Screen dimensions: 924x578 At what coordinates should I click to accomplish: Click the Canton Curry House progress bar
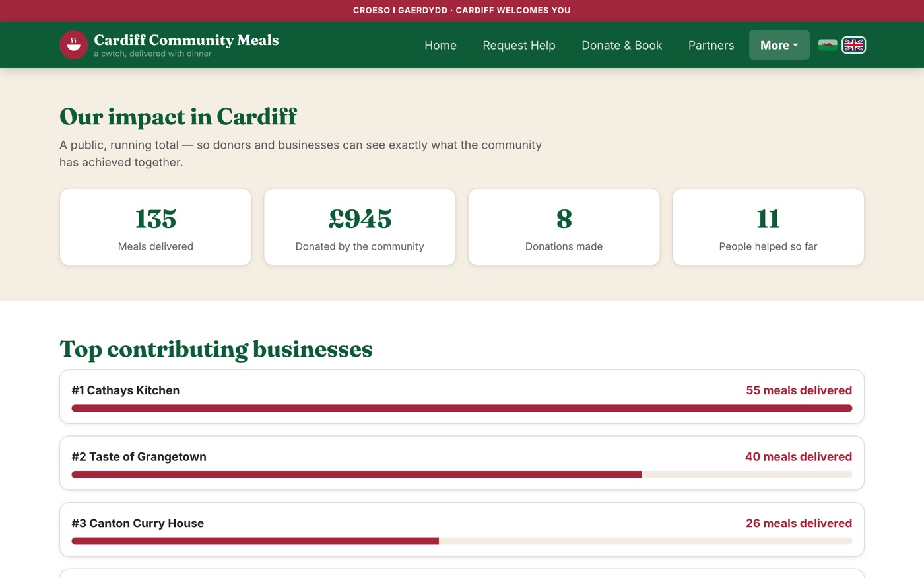point(462,541)
